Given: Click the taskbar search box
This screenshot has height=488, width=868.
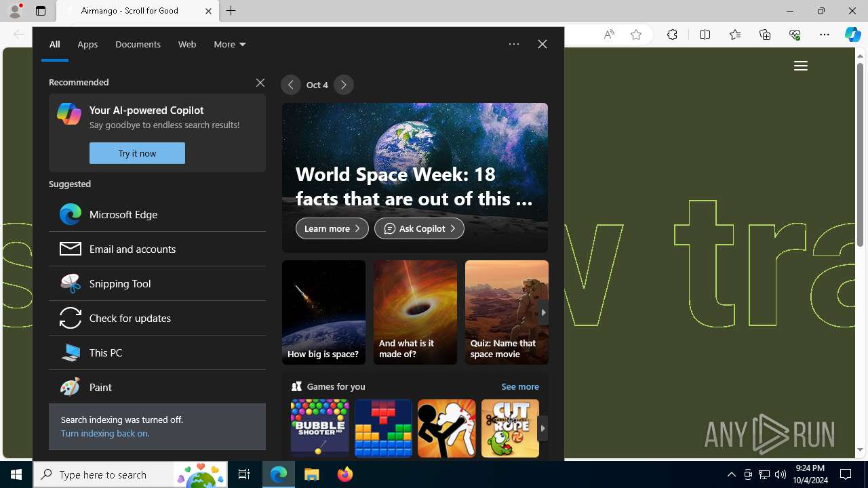Looking at the screenshot, I should tap(130, 474).
